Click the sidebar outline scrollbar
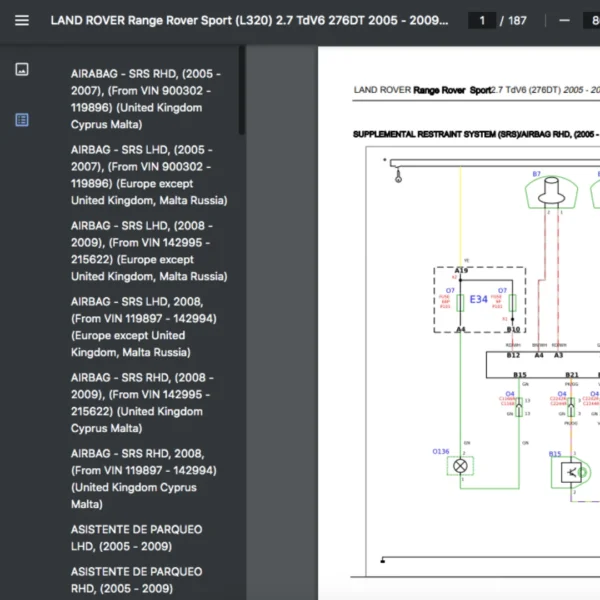This screenshot has height=600, width=600. [x=242, y=90]
